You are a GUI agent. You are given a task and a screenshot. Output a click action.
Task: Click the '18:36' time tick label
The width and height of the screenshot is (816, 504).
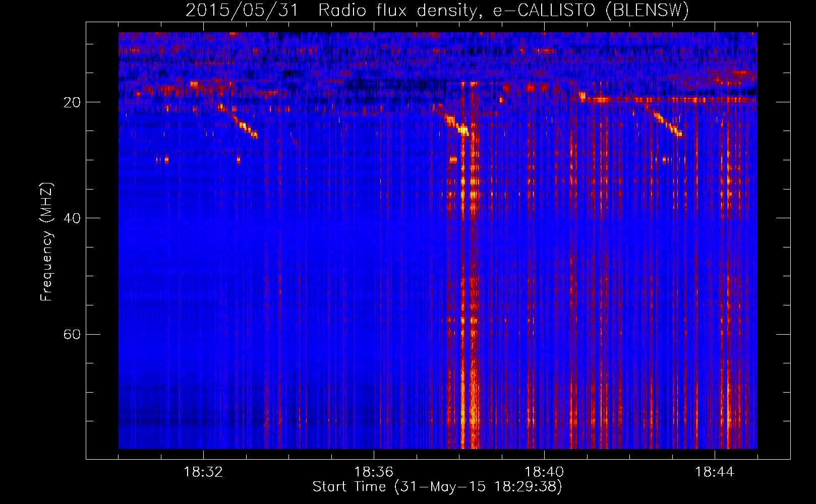click(374, 472)
